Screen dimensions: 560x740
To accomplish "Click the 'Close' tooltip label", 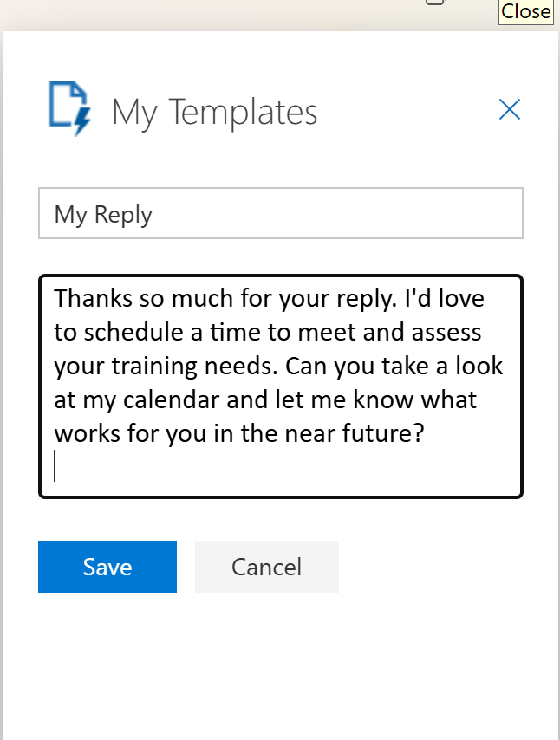I will [525, 11].
